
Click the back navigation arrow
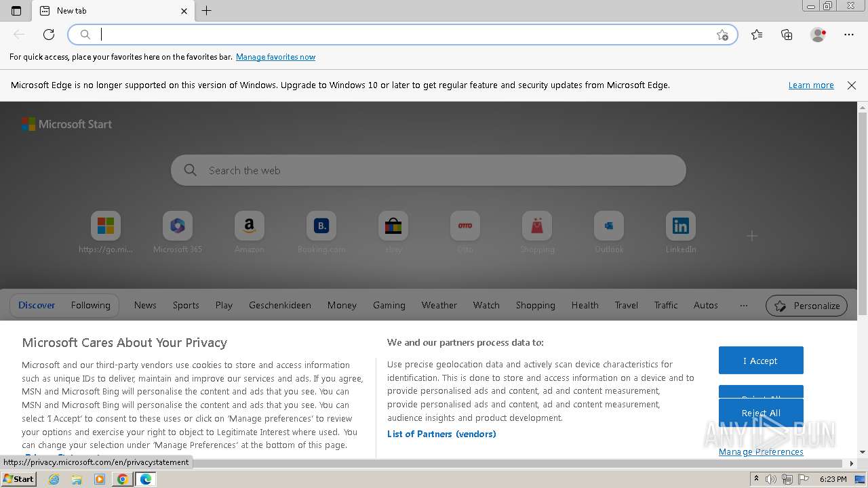click(x=19, y=35)
